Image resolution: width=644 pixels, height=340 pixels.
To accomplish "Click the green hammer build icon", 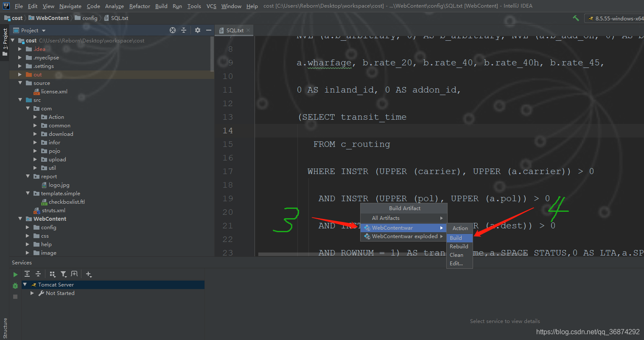I will [576, 18].
